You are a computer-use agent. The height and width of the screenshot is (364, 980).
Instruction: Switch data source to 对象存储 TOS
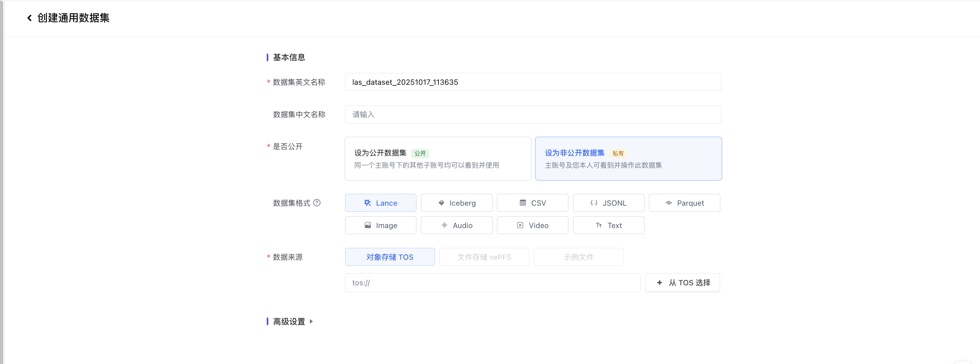click(x=390, y=257)
